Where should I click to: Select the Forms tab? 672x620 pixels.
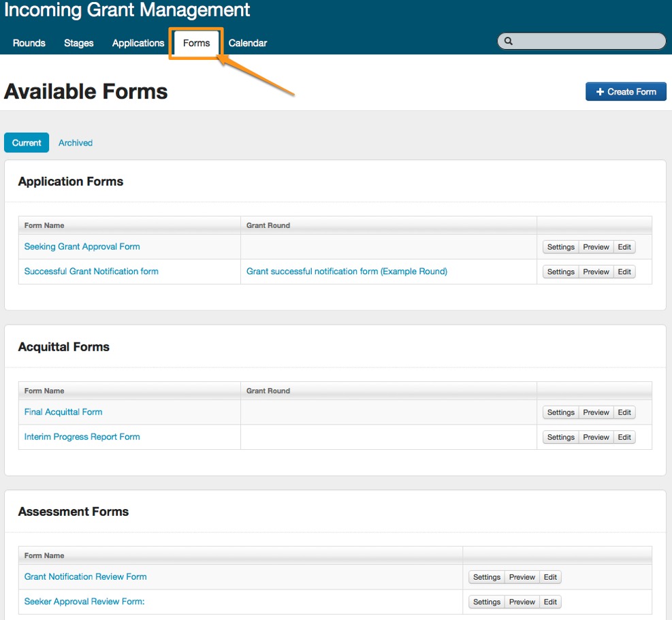[x=196, y=43]
